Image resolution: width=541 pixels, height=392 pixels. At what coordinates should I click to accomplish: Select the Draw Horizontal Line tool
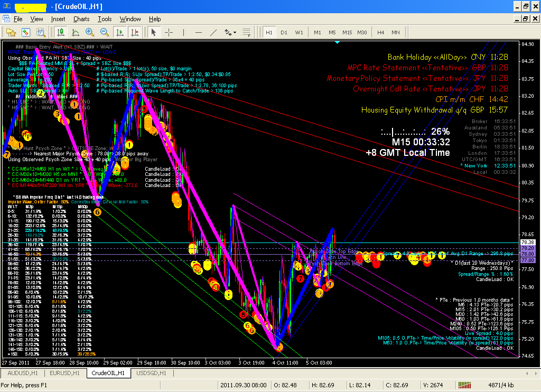[199, 32]
